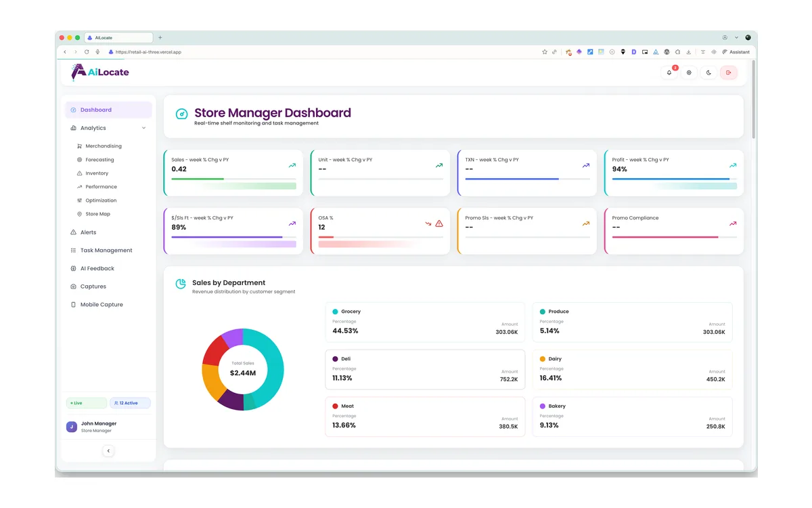Click trend icon on TXN week card
This screenshot has width=812, height=508.
[585, 165]
